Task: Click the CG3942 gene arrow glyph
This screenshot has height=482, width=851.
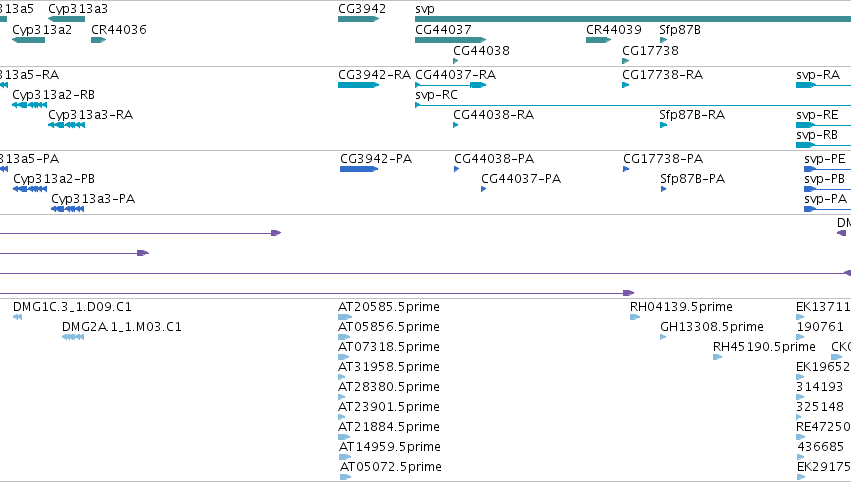Action: (x=358, y=20)
